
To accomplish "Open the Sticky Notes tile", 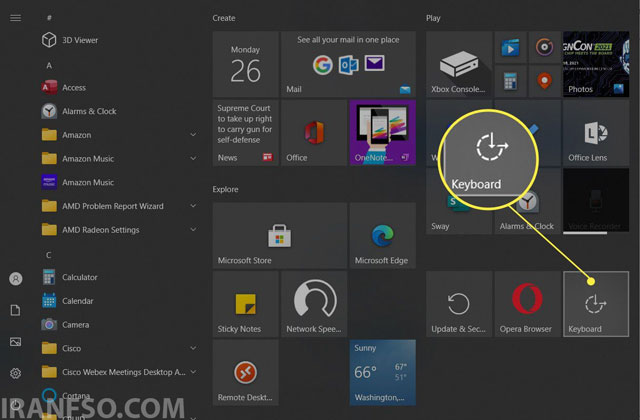I will point(245,304).
